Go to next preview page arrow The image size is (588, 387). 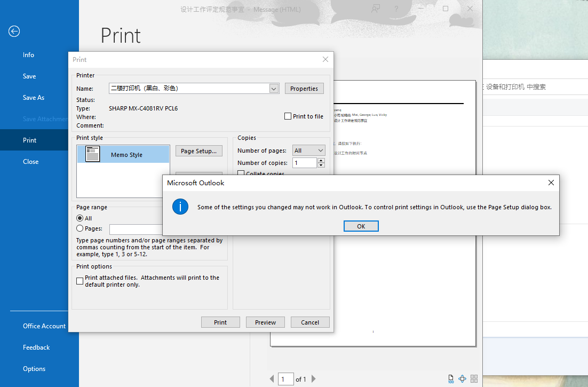pos(314,379)
